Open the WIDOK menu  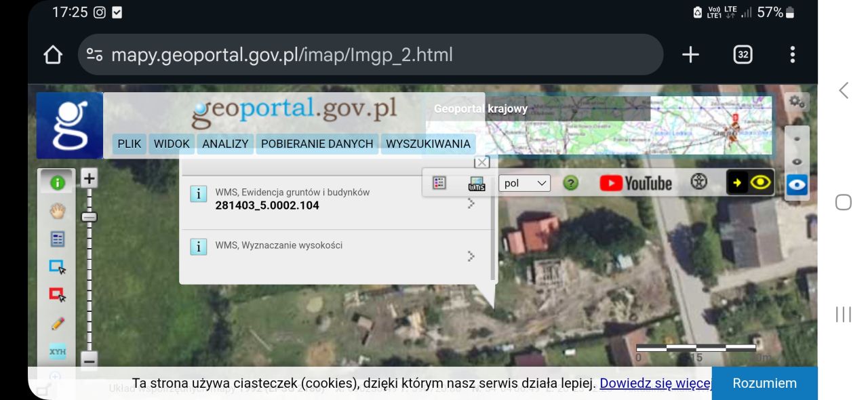coord(171,144)
